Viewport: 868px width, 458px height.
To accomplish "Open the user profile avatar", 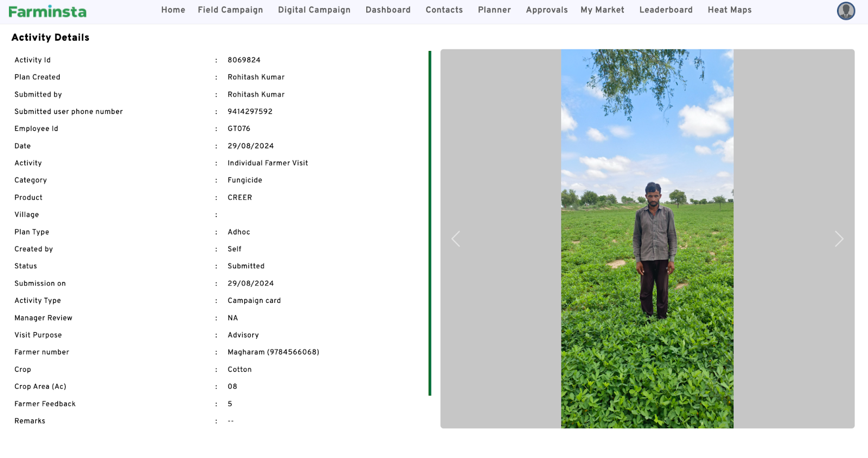I will pos(846,11).
